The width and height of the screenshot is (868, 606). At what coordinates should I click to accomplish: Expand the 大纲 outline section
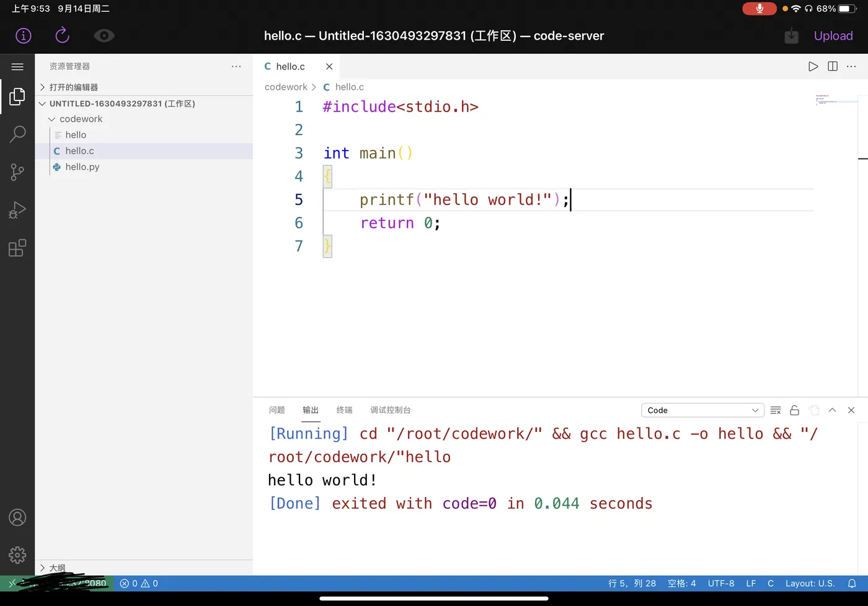[144, 568]
